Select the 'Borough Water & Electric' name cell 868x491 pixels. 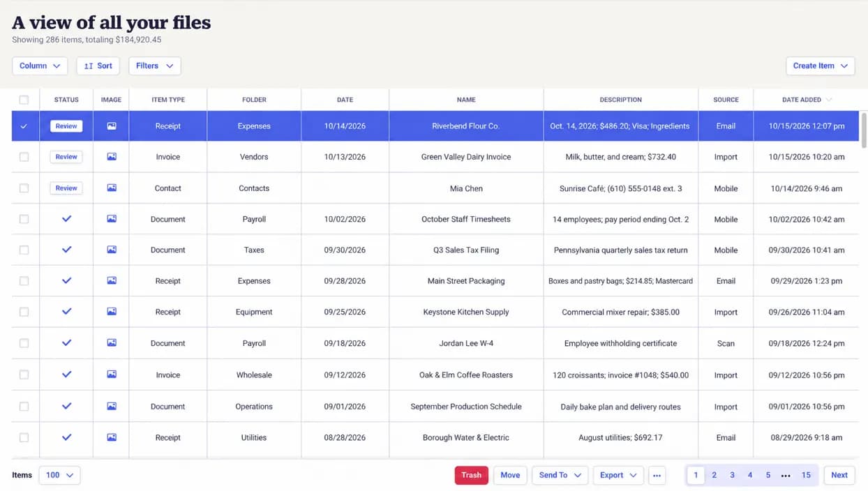point(466,438)
